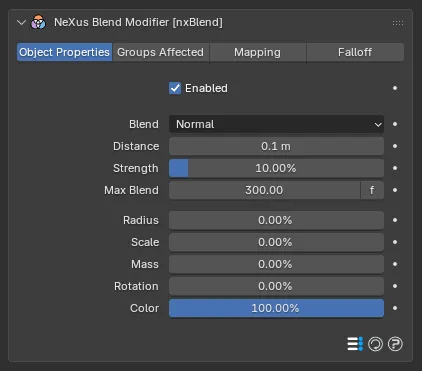Open the list options icon at bottom

[355, 344]
